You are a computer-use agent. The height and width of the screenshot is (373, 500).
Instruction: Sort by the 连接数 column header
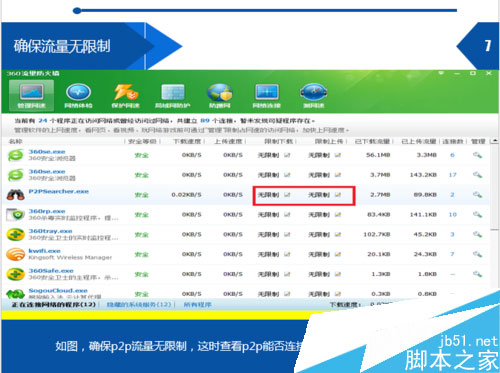pos(453,141)
